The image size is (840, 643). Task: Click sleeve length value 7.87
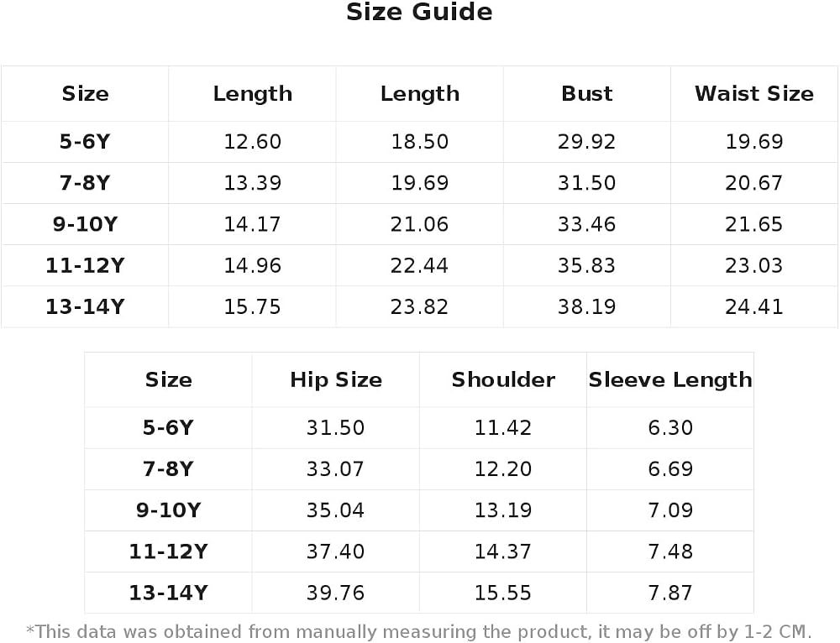point(670,593)
